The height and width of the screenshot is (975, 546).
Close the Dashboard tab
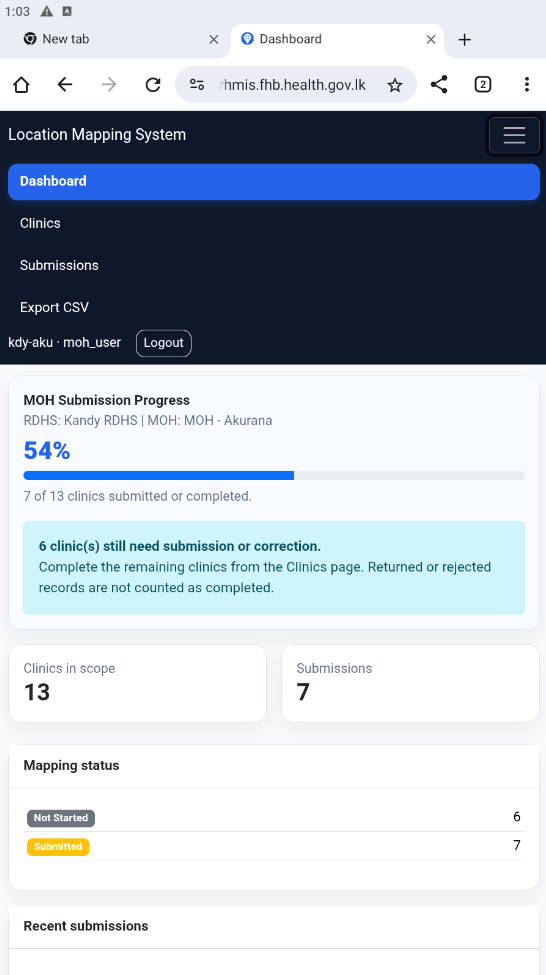[x=431, y=40]
